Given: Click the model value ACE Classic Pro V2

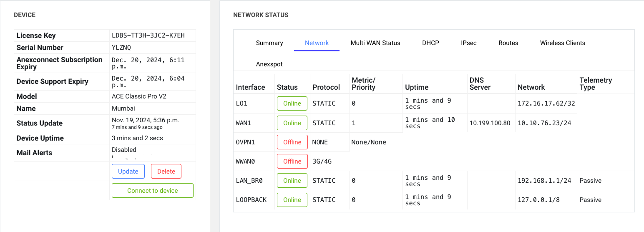Looking at the screenshot, I should 139,96.
